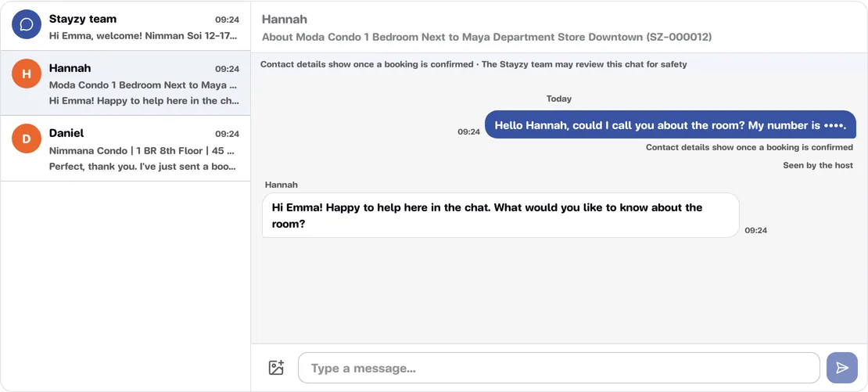This screenshot has width=868, height=392.
Task: Click the 09:24 timestamp on Stayzy team row
Action: click(227, 20)
